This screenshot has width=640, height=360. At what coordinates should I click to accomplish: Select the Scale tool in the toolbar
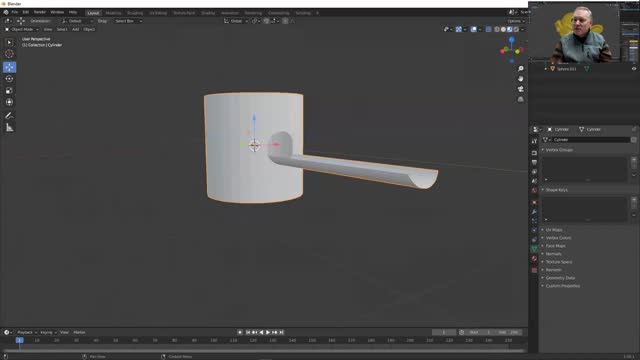pos(9,90)
